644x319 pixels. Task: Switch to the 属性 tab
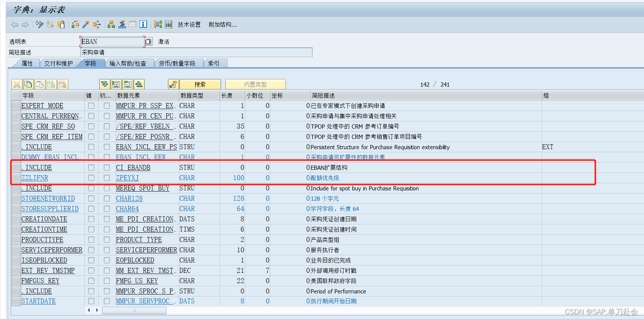pos(27,63)
